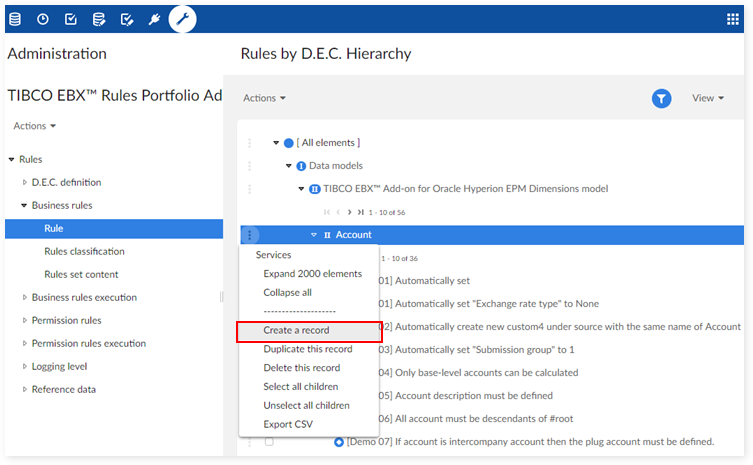Click the blue icon beside Demo 07 rule
753x465 pixels.
click(x=339, y=442)
